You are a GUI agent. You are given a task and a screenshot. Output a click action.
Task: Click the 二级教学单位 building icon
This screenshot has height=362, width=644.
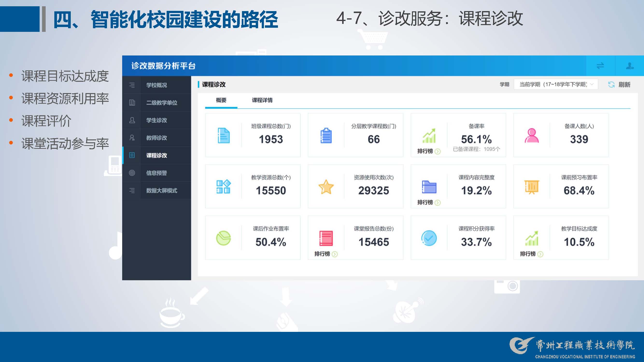[132, 102]
